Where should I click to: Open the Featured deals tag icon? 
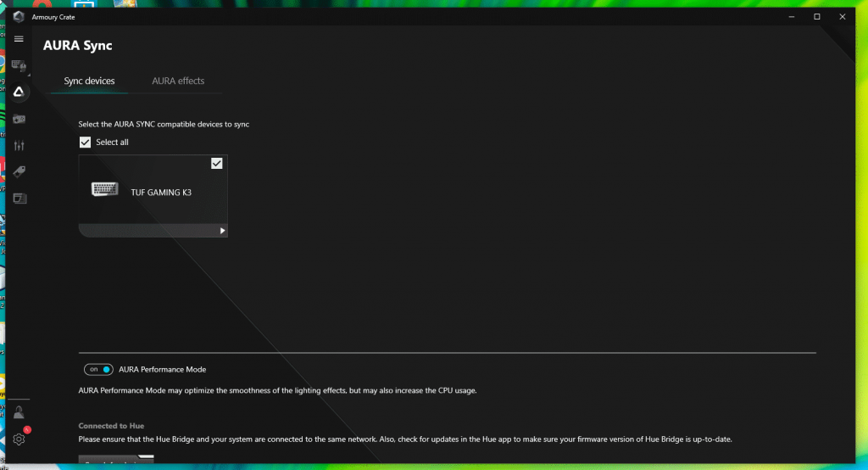(19, 172)
